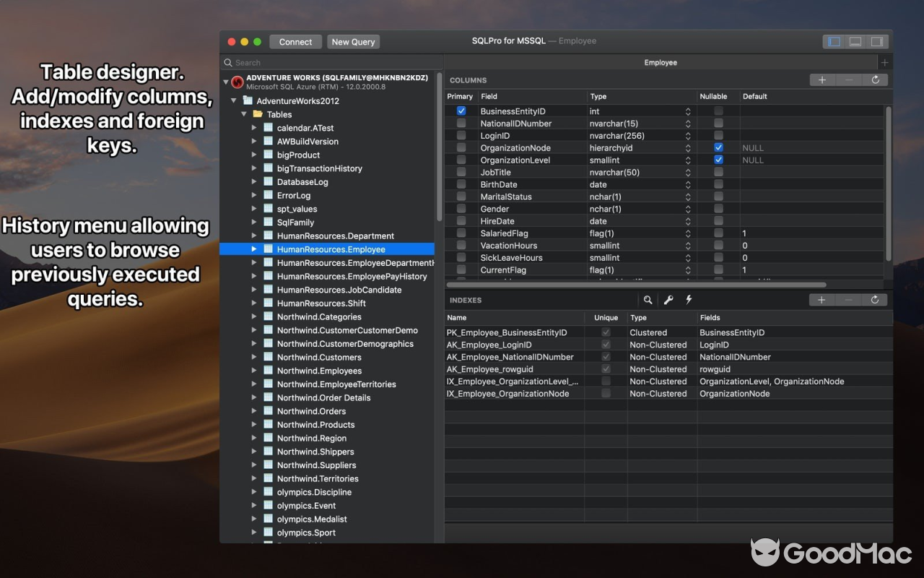Enable the Primary checkbox for LoginID
The height and width of the screenshot is (578, 924).
pos(460,135)
